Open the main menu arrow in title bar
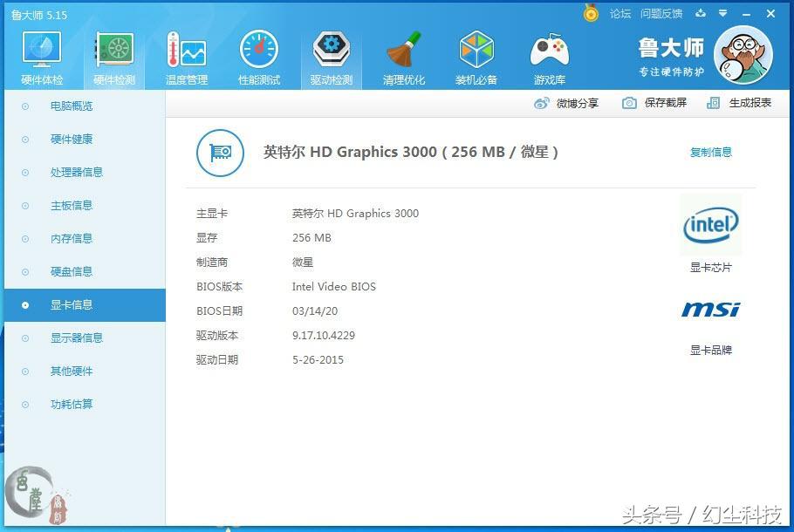The width and height of the screenshot is (794, 532). (722, 13)
